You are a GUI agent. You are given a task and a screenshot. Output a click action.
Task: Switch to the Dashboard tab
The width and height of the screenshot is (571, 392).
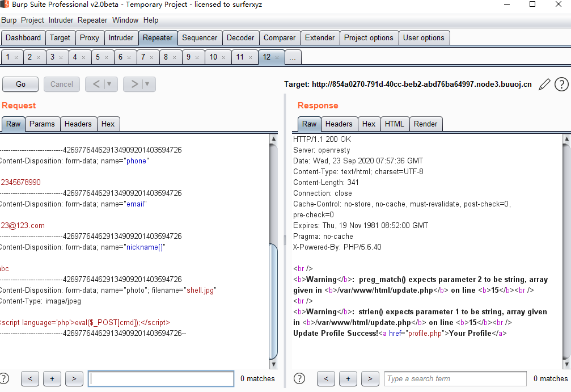23,38
